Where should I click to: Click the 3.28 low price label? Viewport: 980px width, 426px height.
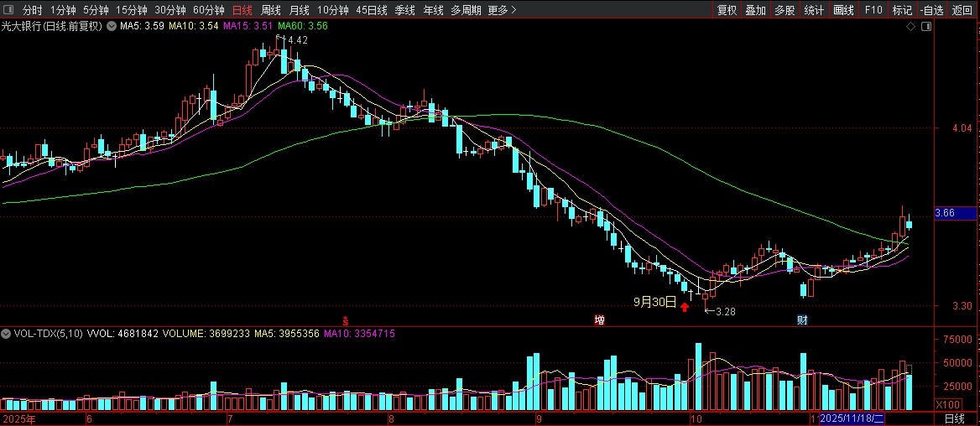tap(726, 311)
